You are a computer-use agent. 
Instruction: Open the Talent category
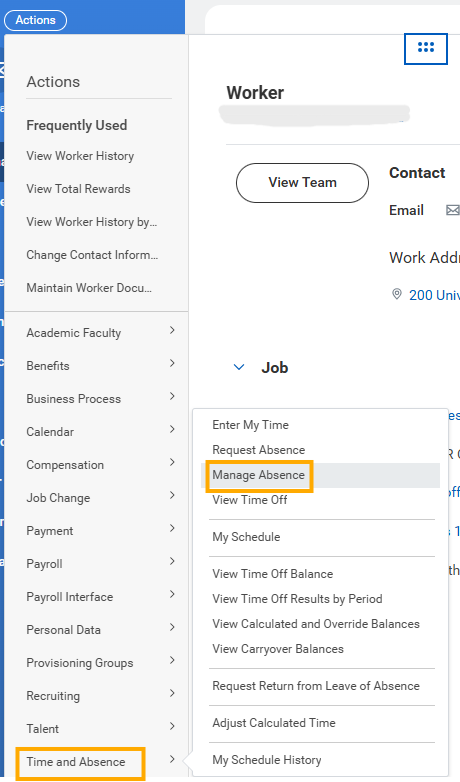point(42,729)
